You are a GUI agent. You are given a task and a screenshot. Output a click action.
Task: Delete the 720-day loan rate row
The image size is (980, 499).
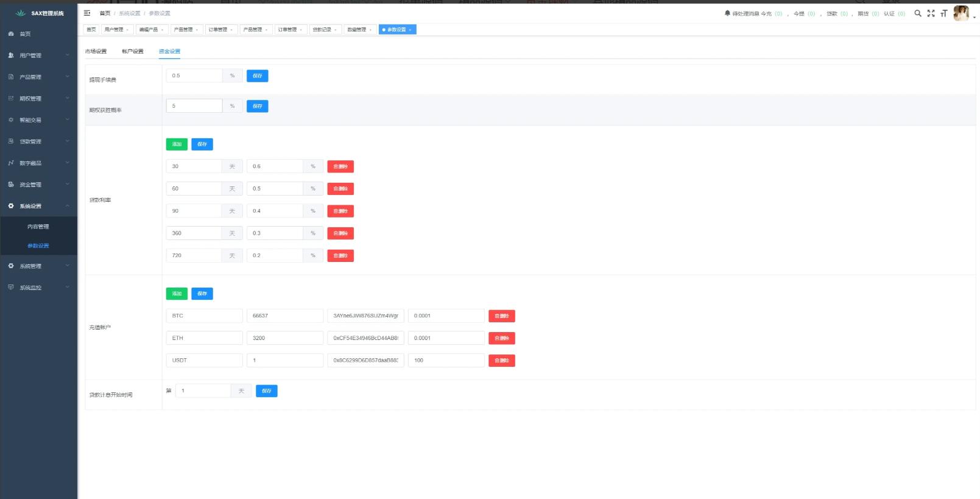[340, 256]
